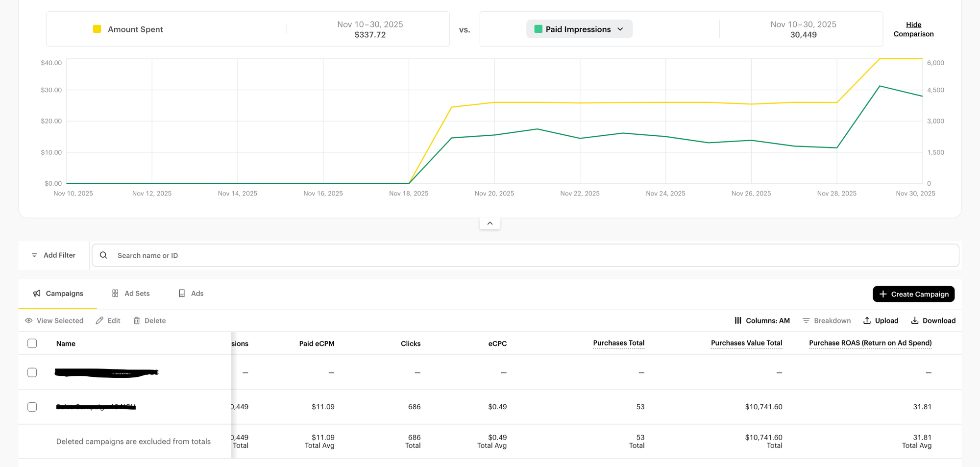The height and width of the screenshot is (467, 980).
Task: Click the yellow Amount Spent color swatch
Action: [x=97, y=29]
